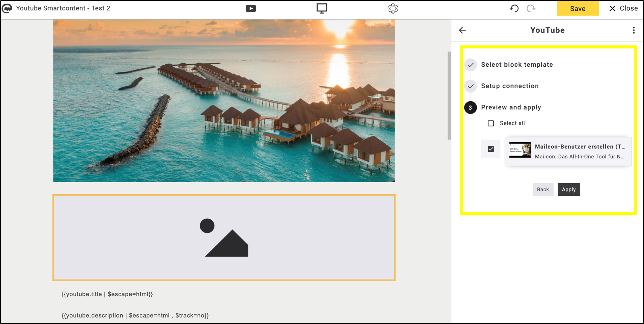Open the Setup connection step
This screenshot has height=324, width=644.
coord(510,86)
